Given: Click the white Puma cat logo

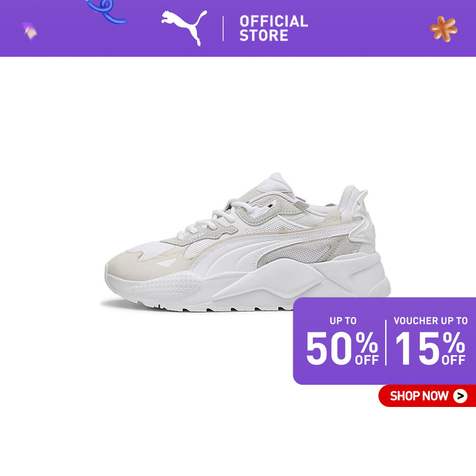Looking at the screenshot, I should coord(184,28).
